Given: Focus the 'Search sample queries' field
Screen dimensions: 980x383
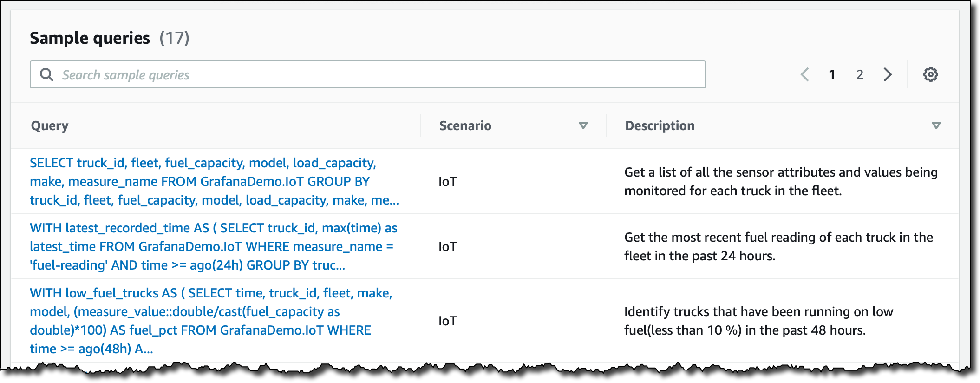Looking at the screenshot, I should [x=372, y=74].
